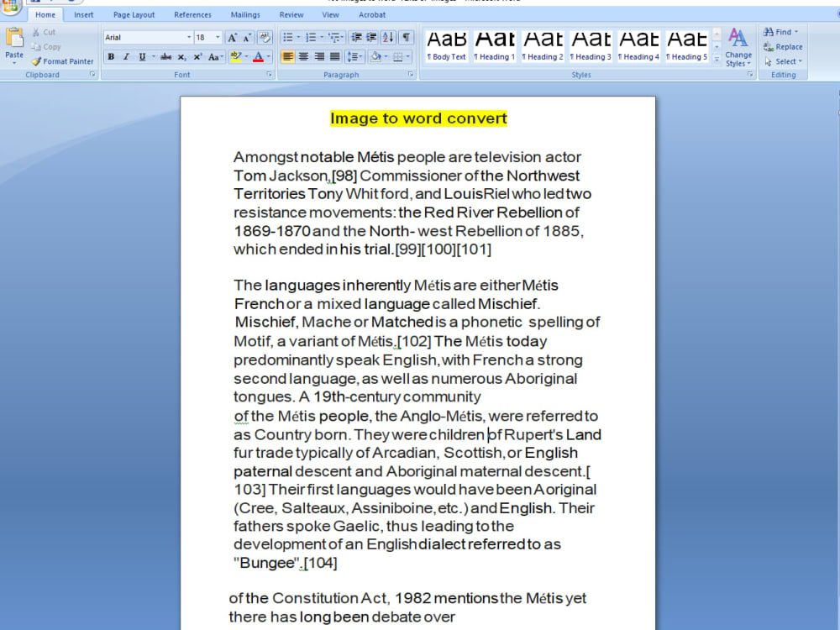Viewport: 840px width, 630px height.
Task: Toggle Strikethrough formatting
Action: [x=166, y=56]
